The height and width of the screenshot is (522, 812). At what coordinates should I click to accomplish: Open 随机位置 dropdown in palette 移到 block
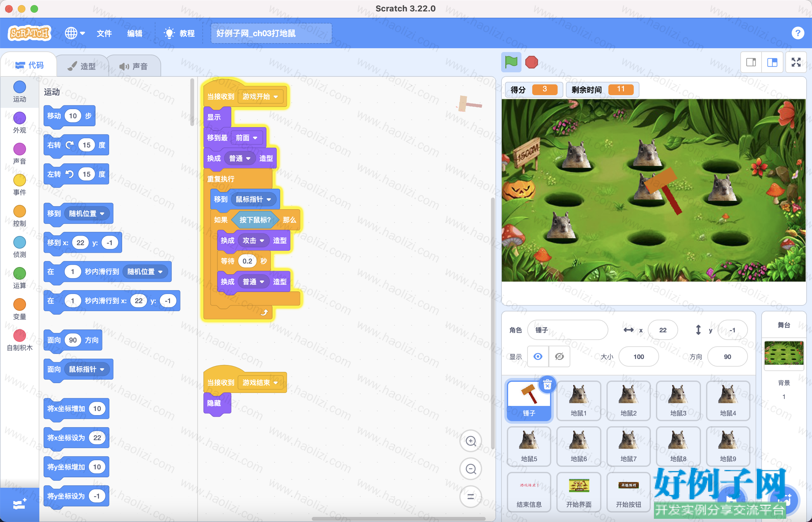(87, 213)
